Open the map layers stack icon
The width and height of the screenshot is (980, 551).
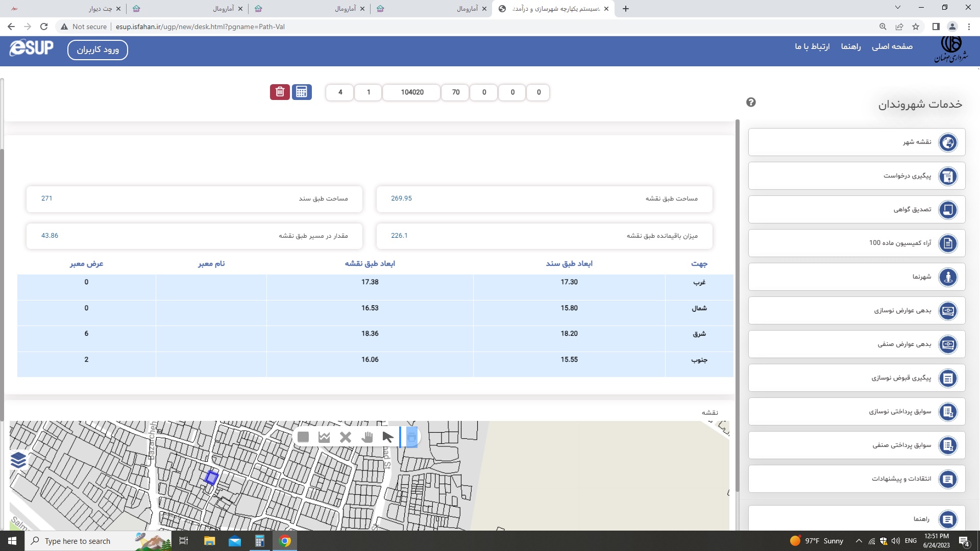pos(18,460)
